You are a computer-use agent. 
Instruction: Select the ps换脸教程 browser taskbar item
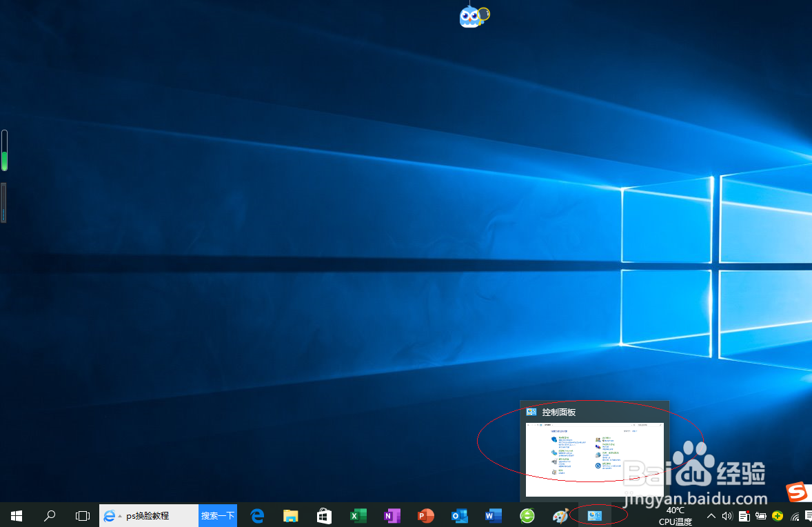pos(148,515)
